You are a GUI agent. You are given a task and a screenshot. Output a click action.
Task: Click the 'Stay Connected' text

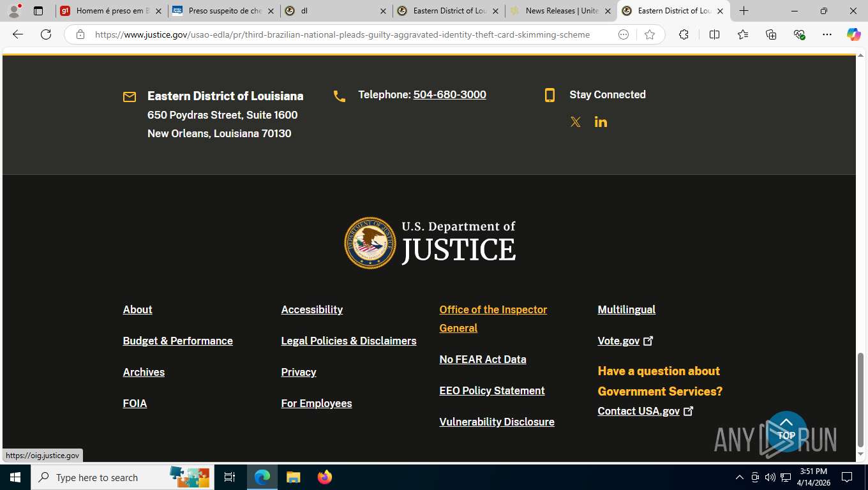pos(608,94)
